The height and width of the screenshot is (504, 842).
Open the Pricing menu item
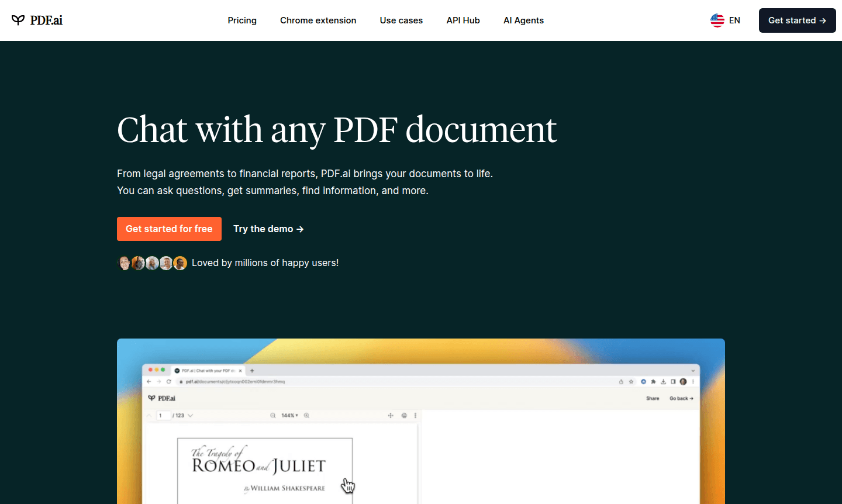241,20
